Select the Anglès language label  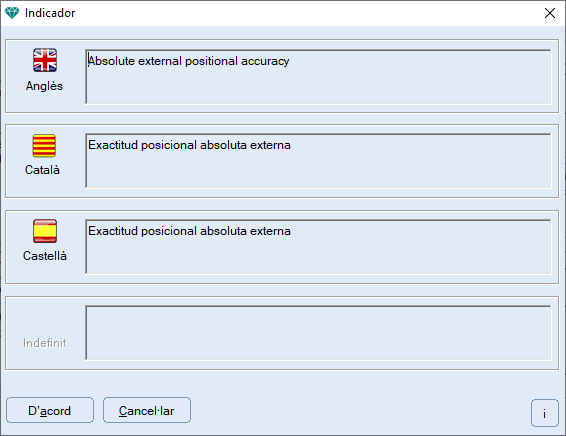44,86
